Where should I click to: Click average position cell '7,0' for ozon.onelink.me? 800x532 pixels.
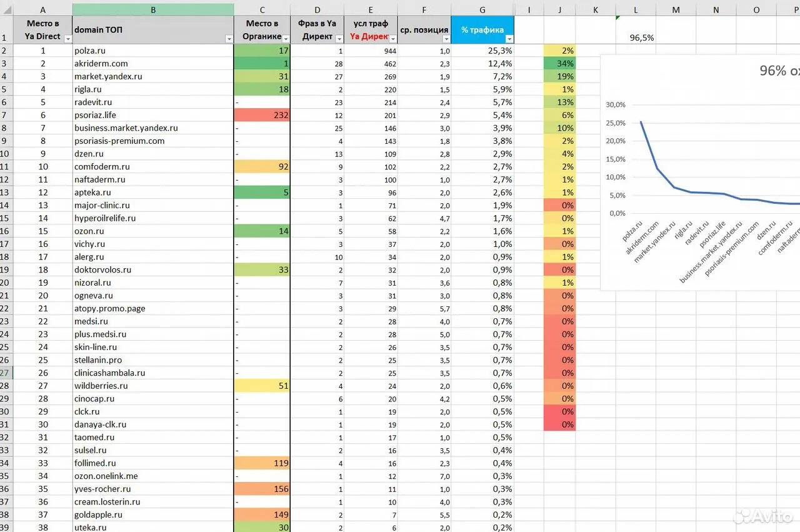424,476
